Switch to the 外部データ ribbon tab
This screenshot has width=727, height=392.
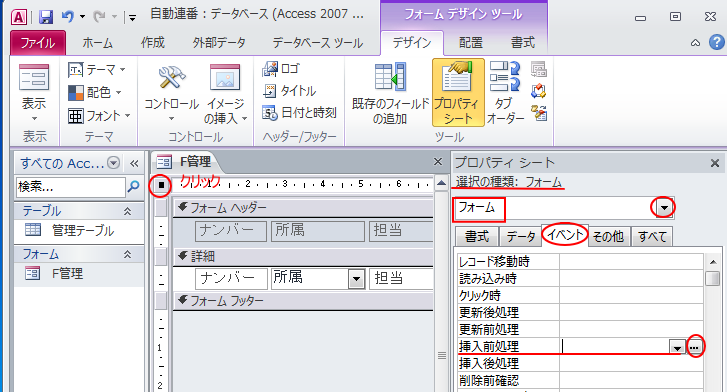click(x=219, y=43)
